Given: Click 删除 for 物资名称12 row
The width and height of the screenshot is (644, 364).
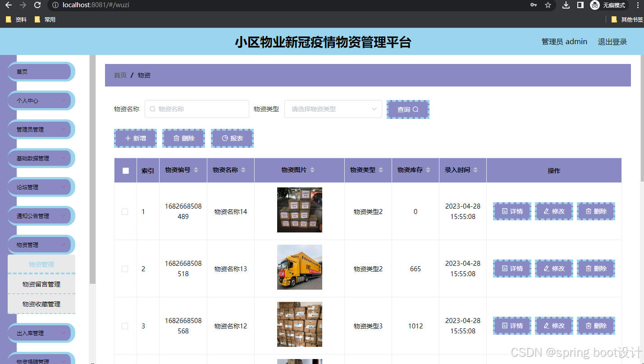Looking at the screenshot, I should coord(596,326).
